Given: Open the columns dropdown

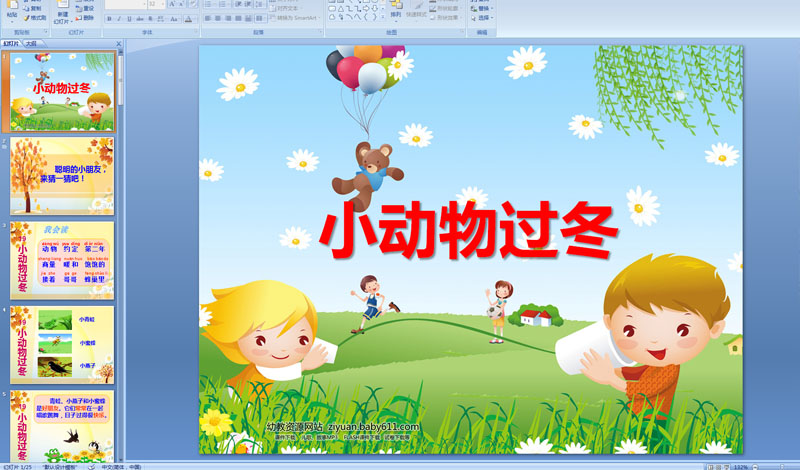Looking at the screenshot, I should click(x=260, y=18).
